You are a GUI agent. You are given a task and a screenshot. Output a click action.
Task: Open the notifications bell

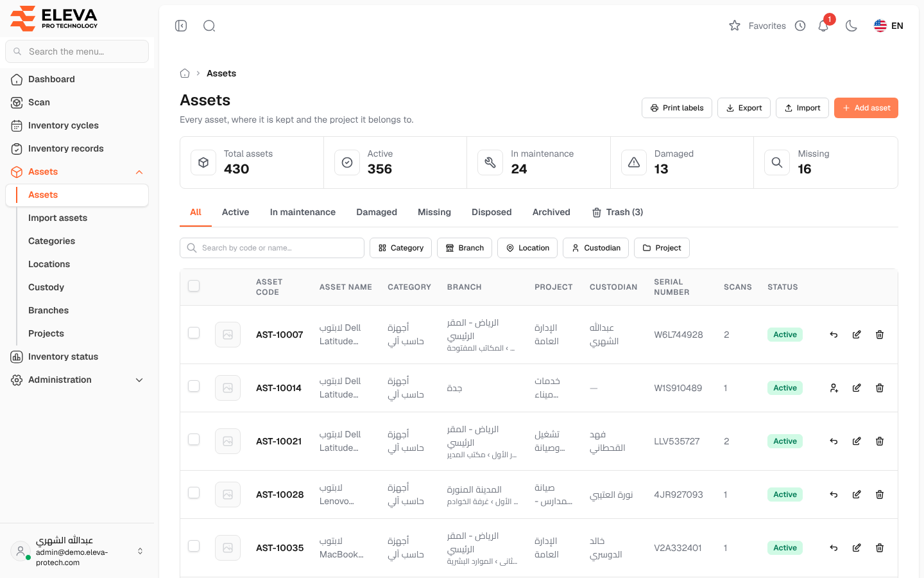tap(823, 26)
